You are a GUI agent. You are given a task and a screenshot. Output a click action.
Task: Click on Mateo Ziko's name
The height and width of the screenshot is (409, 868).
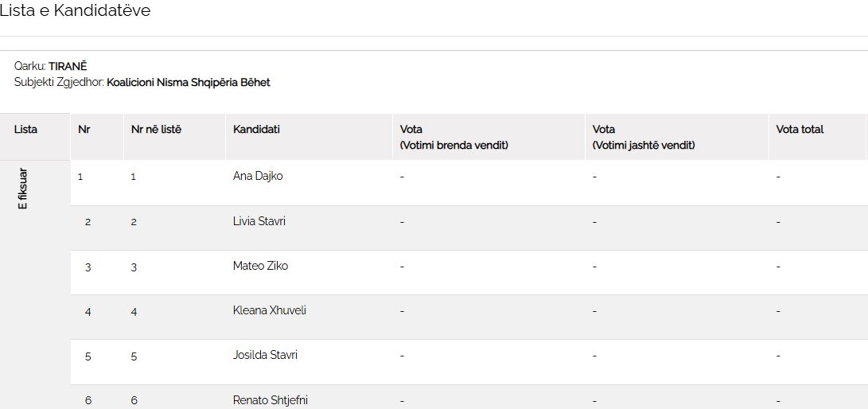pos(260,266)
